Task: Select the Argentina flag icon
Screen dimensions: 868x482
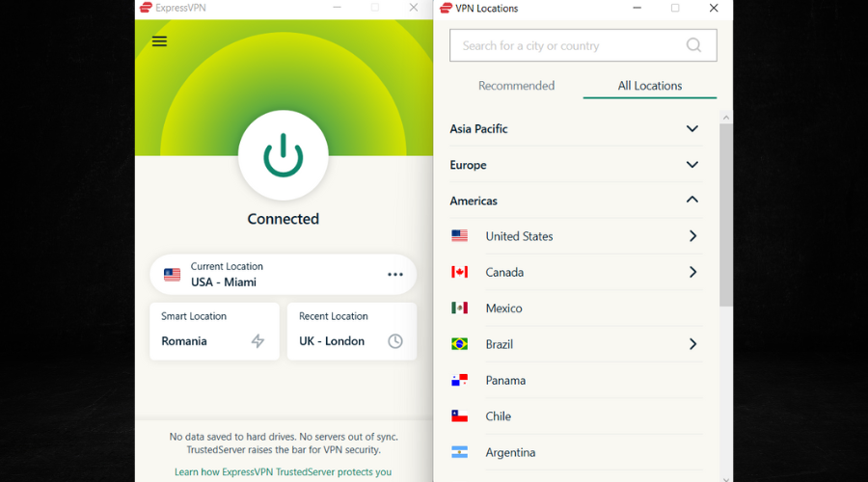Action: click(x=459, y=453)
